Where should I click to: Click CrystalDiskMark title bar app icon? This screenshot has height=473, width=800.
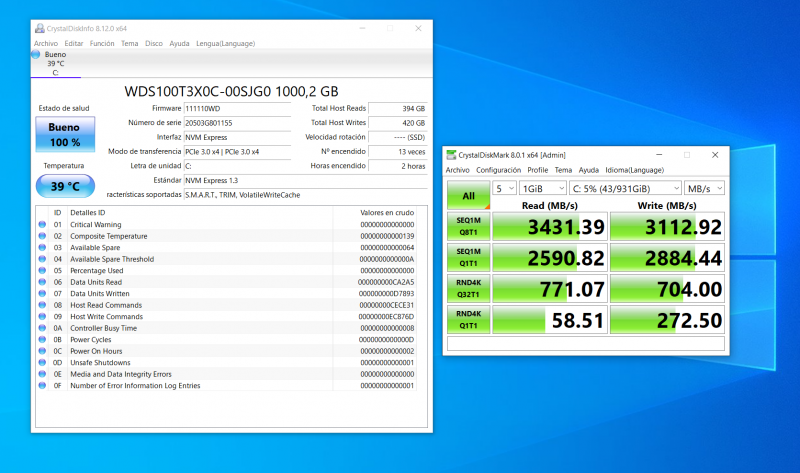tap(451, 155)
